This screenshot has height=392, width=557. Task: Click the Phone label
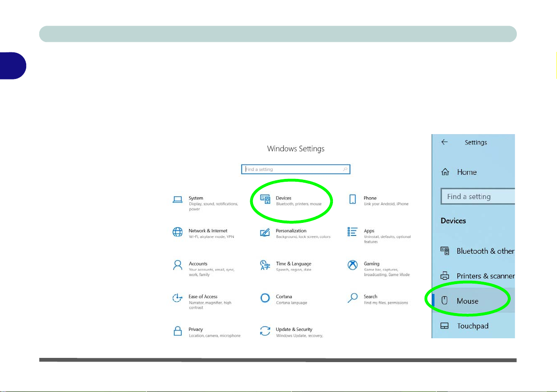[370, 198]
